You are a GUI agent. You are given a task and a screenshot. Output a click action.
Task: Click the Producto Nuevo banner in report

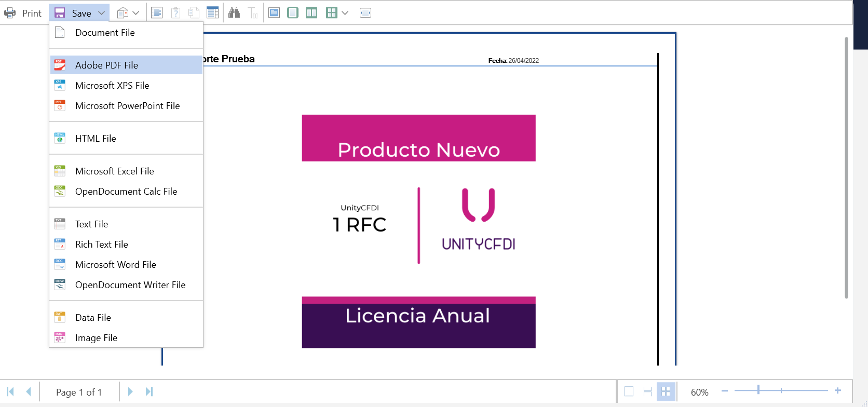pos(418,138)
